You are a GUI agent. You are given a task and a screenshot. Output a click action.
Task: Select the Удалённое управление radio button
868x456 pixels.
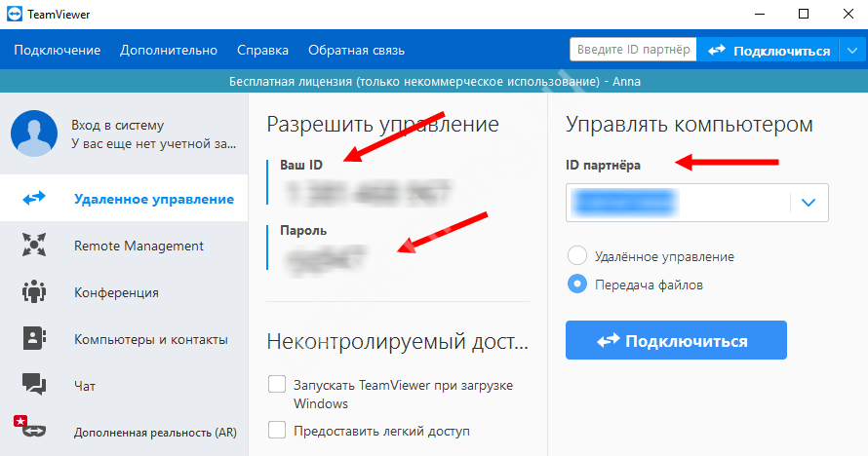click(x=577, y=256)
